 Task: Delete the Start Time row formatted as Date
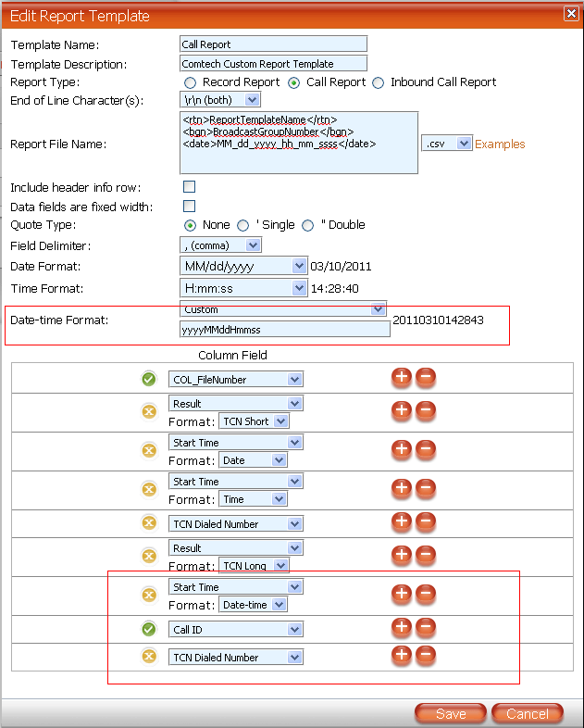[x=426, y=449]
